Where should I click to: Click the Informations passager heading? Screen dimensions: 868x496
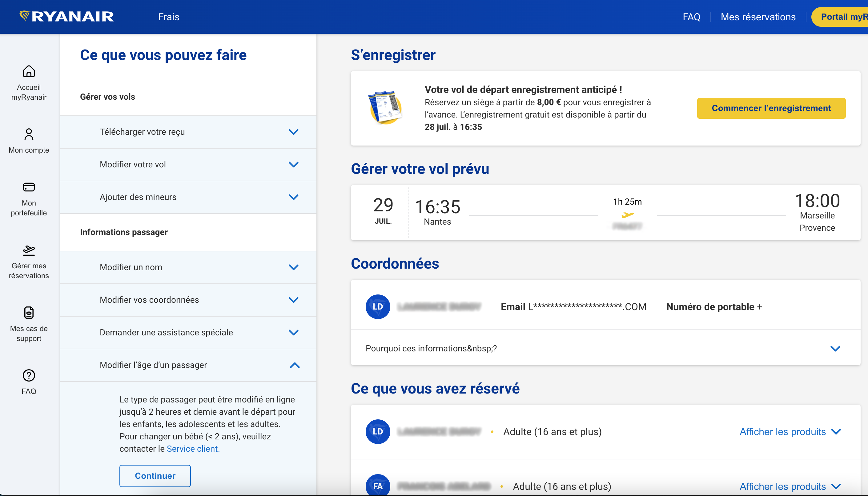(124, 232)
